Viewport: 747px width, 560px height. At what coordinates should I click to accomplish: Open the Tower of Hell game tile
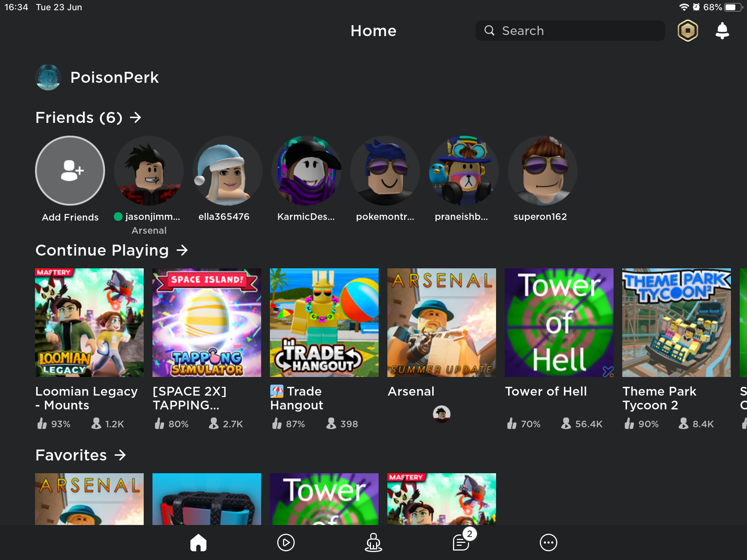point(559,323)
